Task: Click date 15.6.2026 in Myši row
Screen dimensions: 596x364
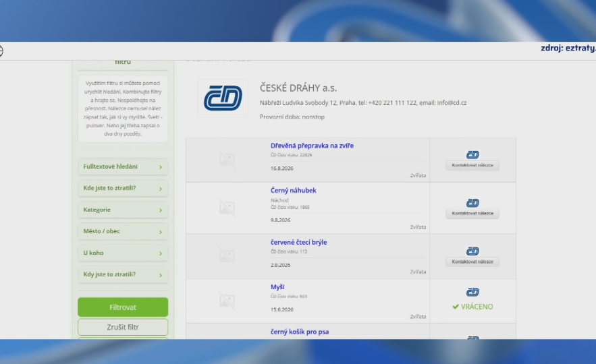Action: pos(281,309)
